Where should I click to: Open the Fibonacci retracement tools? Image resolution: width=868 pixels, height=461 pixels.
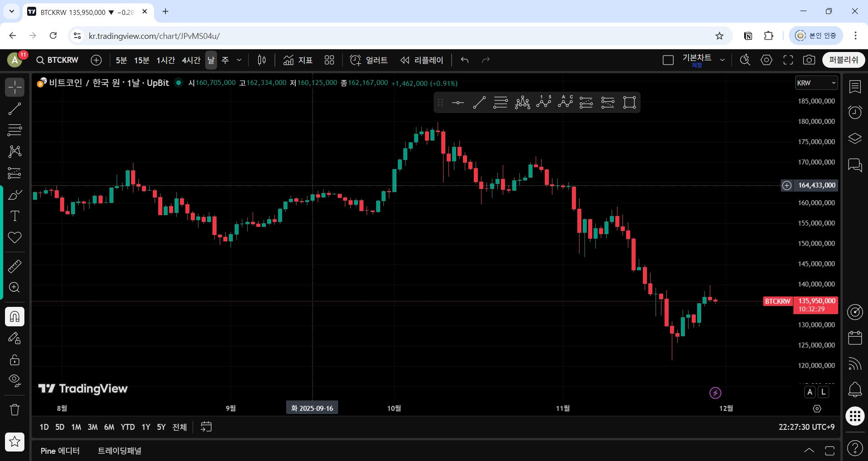[15, 130]
